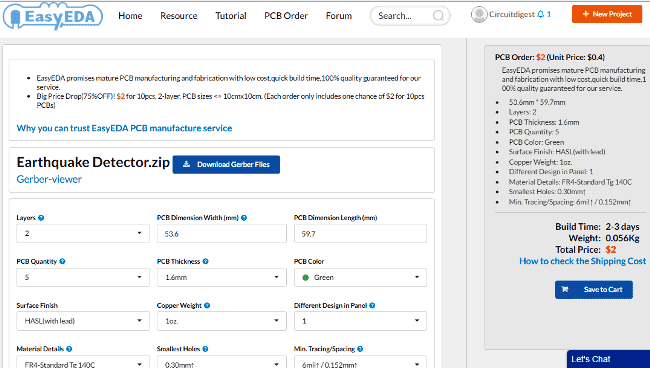Open the Material Details FR4-Standard dropdown
This screenshot has width=650, height=368.
[x=83, y=362]
